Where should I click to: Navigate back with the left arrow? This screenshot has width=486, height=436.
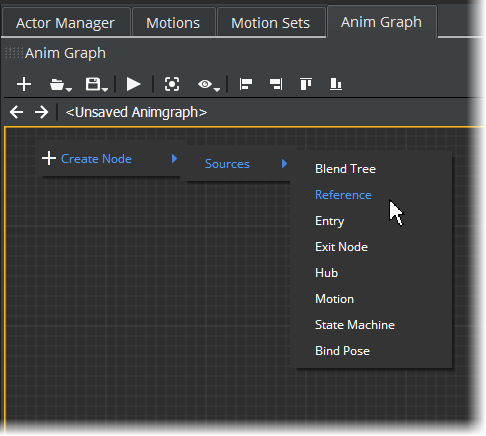(17, 112)
